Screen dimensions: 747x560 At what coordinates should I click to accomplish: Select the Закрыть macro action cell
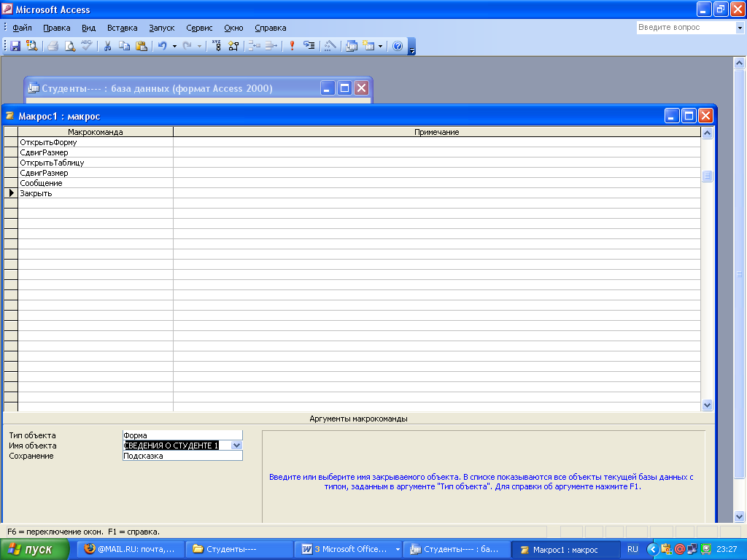[x=96, y=193]
